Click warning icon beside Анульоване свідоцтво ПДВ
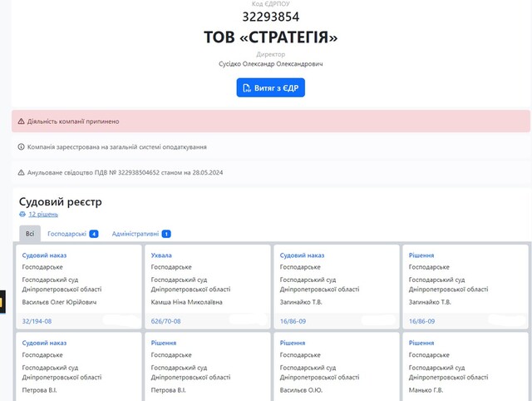This screenshot has width=532, height=401. pyautogui.click(x=22, y=173)
